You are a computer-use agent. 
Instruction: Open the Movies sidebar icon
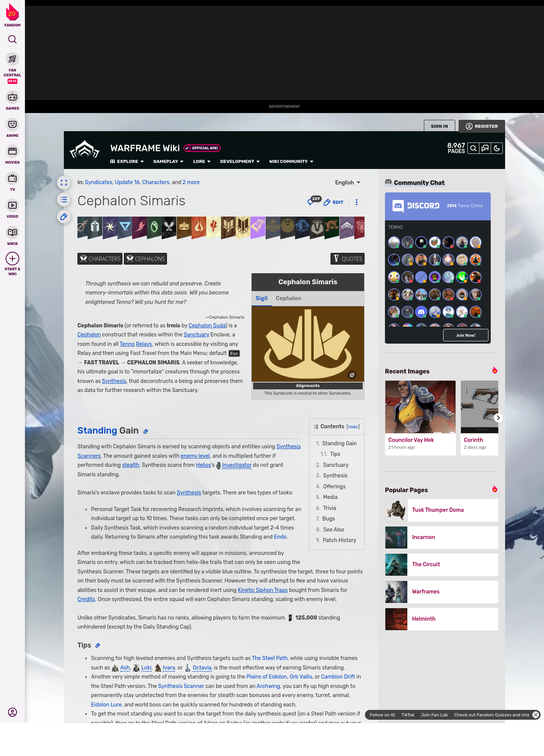point(12,151)
